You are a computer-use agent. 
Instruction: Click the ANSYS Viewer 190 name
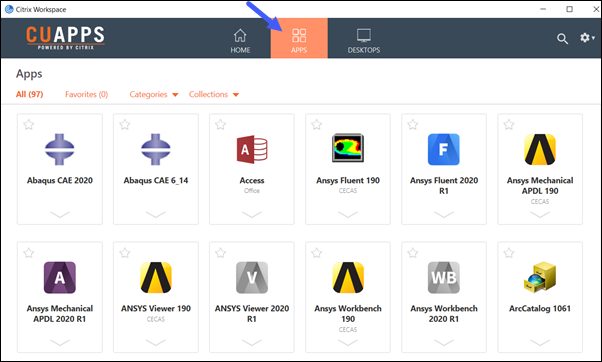tap(155, 308)
